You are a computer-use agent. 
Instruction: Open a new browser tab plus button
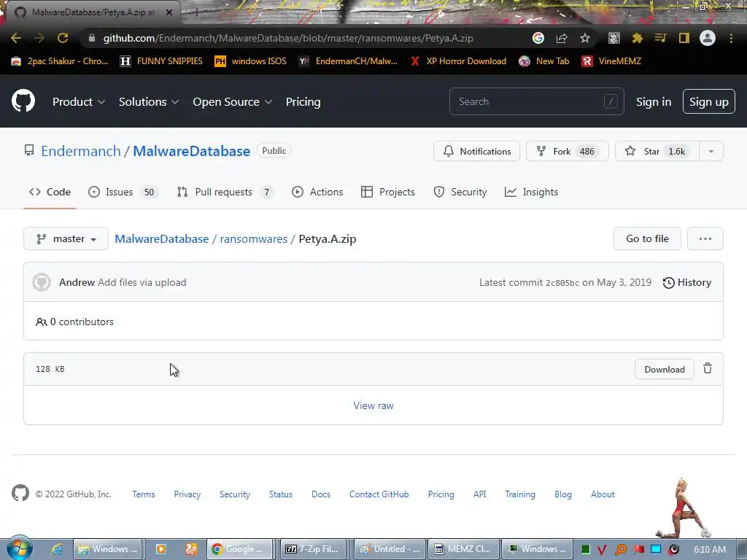pos(196,12)
